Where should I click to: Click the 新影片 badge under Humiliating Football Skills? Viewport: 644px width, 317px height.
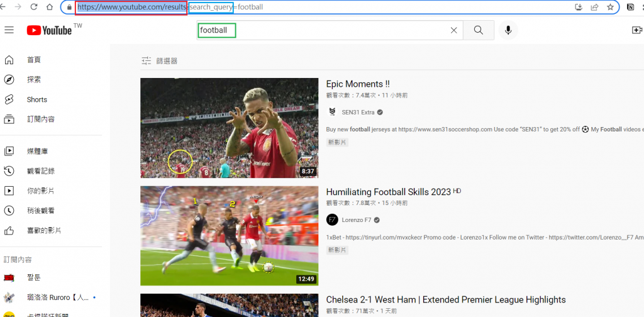337,250
